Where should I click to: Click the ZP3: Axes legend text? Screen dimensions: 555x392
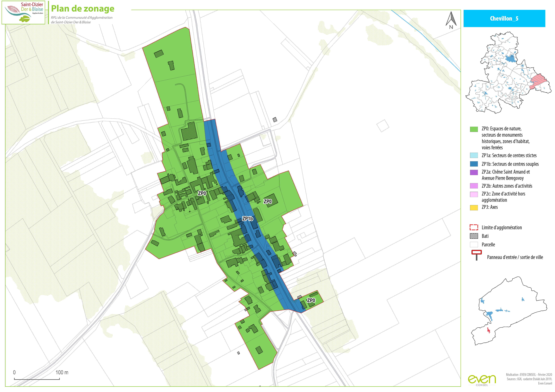pyautogui.click(x=490, y=207)
